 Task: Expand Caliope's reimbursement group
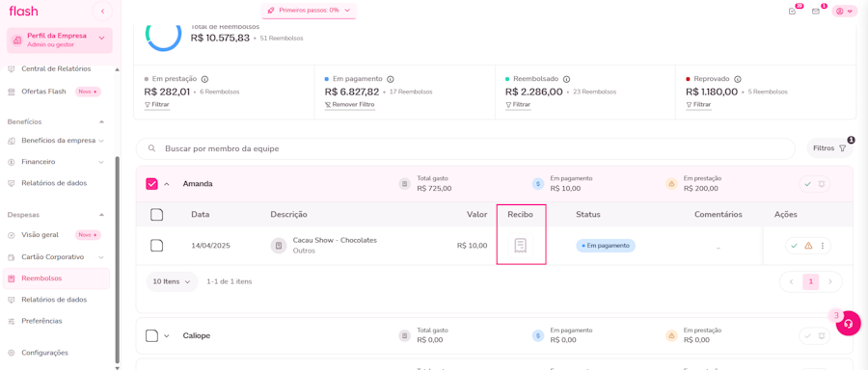167,335
